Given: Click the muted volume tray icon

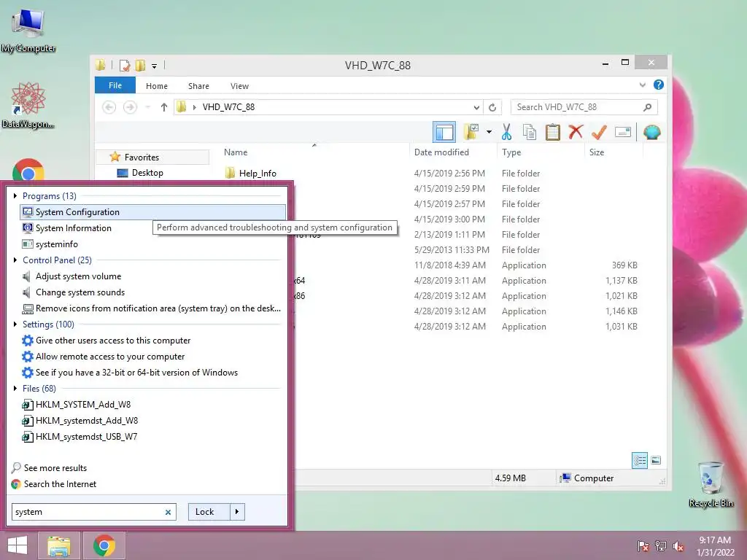Looking at the screenshot, I should pyautogui.click(x=678, y=546).
